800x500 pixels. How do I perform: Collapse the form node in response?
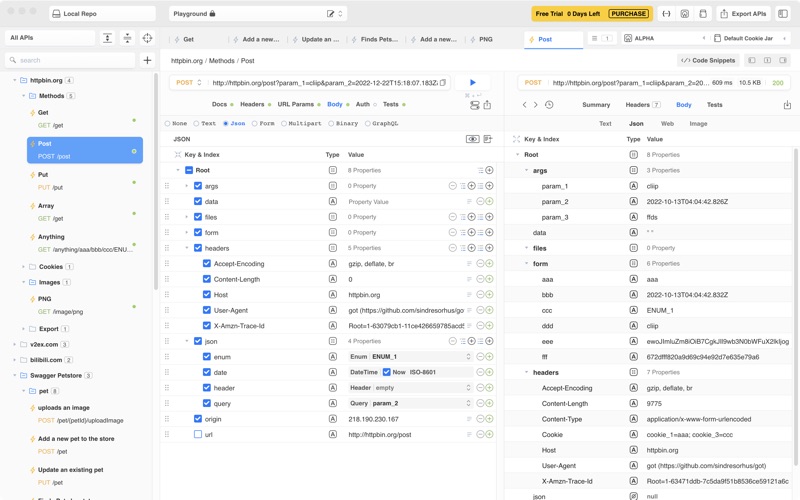click(x=527, y=263)
